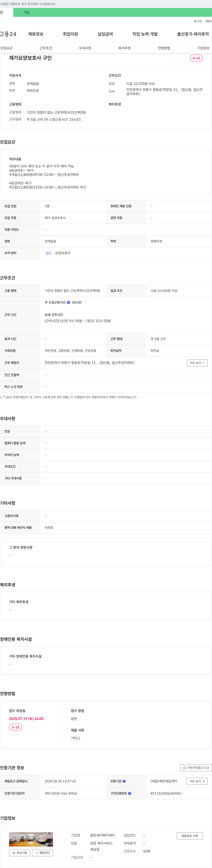Jump to the 전형방법 section tab
This screenshot has width=212, height=868.
164,48
